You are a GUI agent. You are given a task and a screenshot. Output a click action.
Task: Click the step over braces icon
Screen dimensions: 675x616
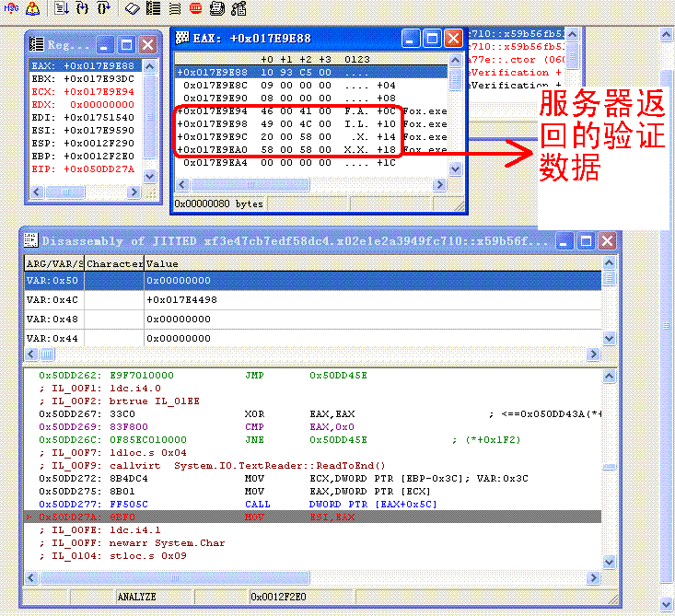[103, 8]
